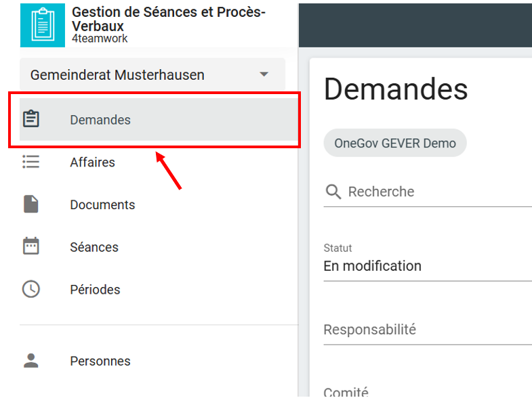Open the Comité filter field

coord(427,391)
